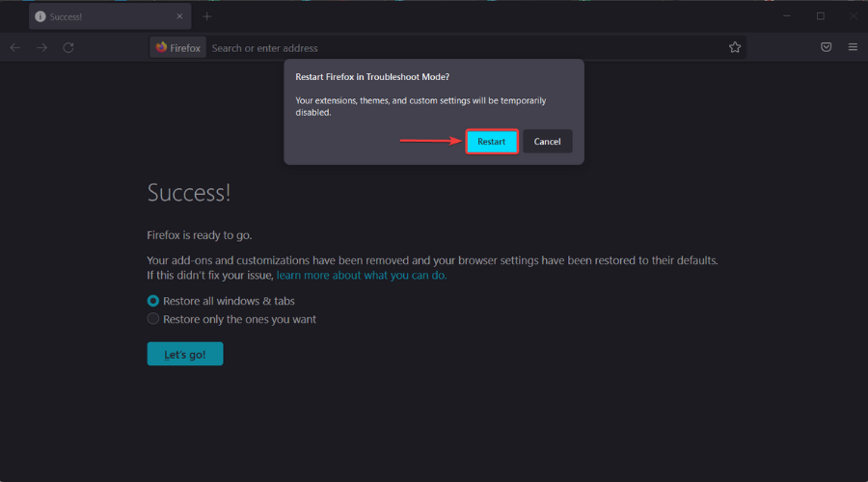Select the Success! tab
The image size is (868, 482).
point(110,16)
